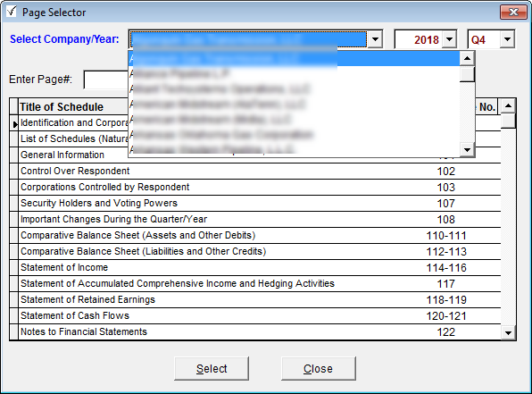532x394 pixels.
Task: Click row selector beside Control Over Respondent
Action: [14, 172]
